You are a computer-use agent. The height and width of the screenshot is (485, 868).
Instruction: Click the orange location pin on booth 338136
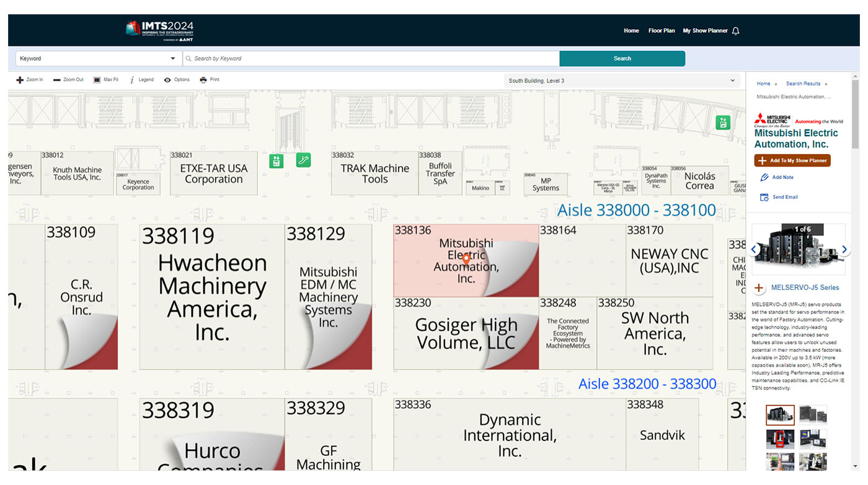[x=467, y=260]
